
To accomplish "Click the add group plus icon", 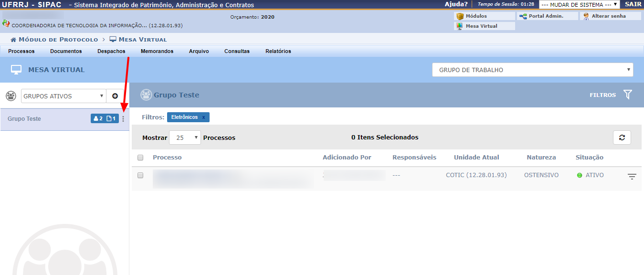I will pos(115,96).
